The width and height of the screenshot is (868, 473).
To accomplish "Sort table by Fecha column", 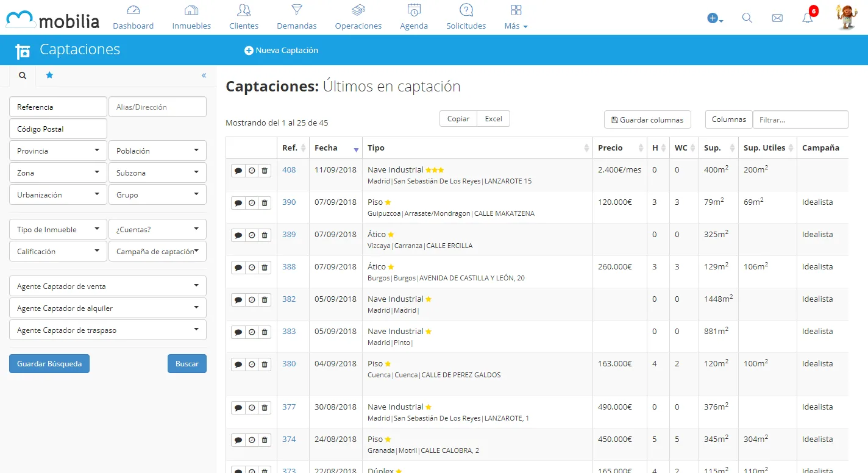I will [336, 148].
